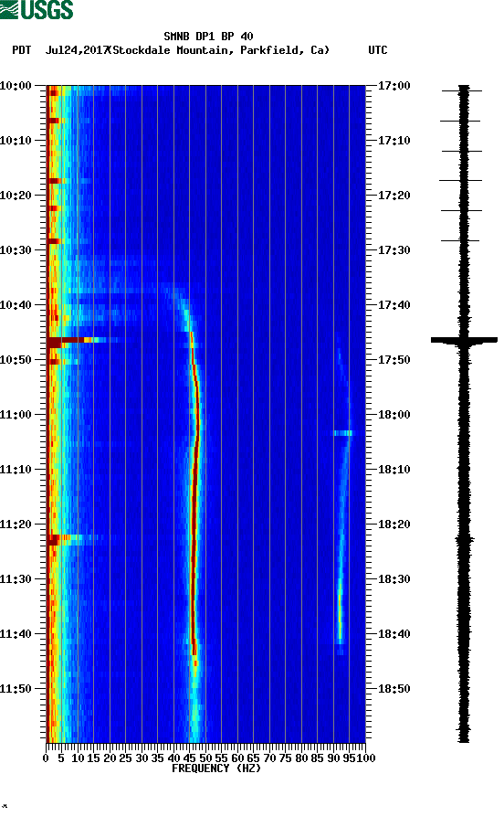
Task: Click the '10:40' PDT time label
Action: tap(16, 305)
